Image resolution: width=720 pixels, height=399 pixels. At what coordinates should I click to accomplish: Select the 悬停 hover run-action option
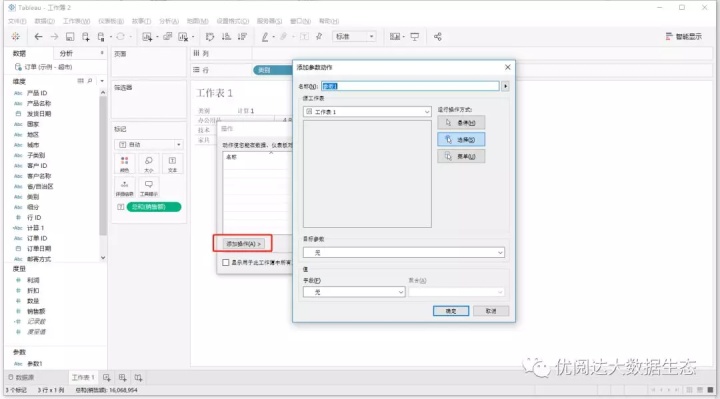461,123
